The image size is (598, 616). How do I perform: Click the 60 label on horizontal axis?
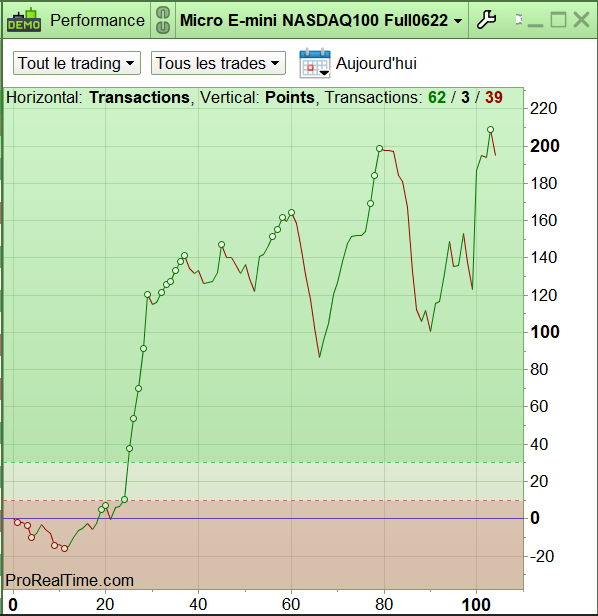(291, 605)
